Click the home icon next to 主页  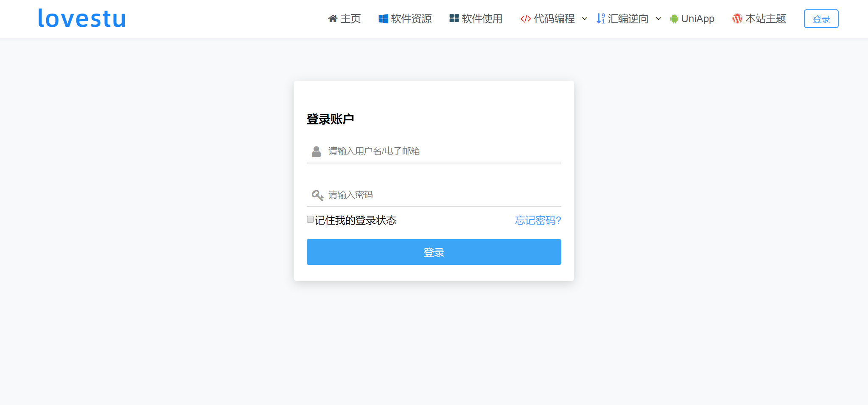click(333, 19)
